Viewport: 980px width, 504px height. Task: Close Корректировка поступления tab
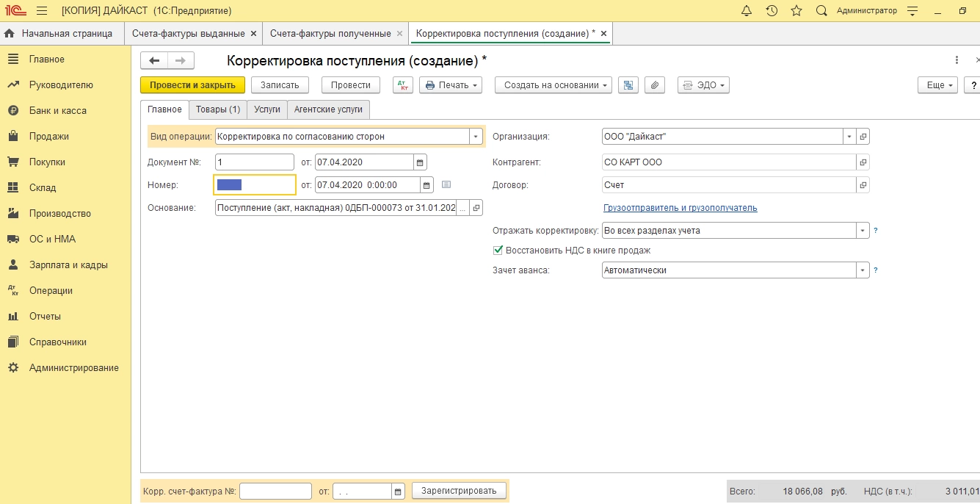pyautogui.click(x=603, y=34)
